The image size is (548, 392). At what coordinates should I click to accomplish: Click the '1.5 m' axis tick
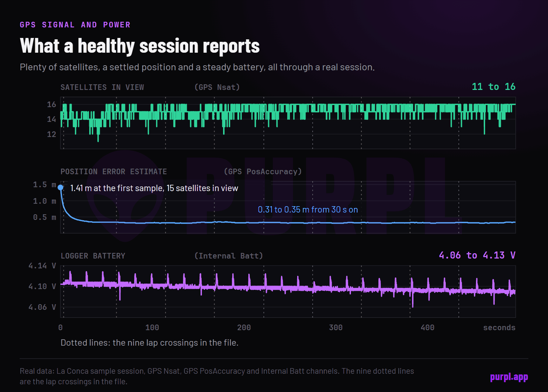[45, 184]
